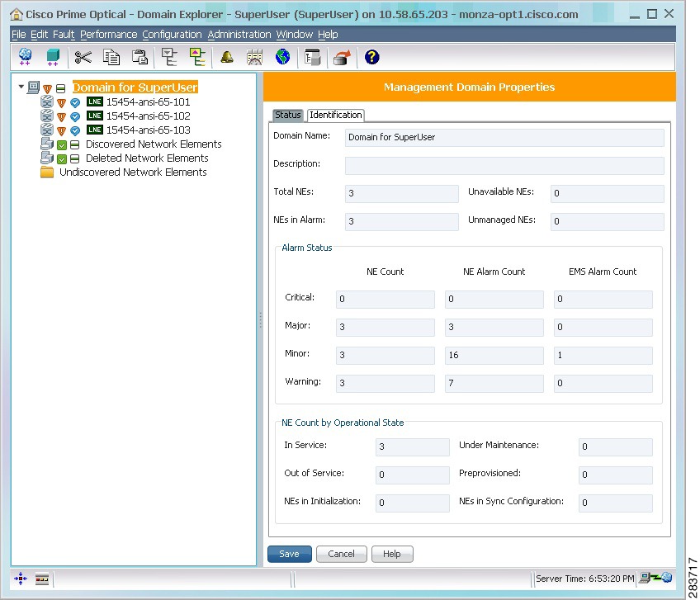Click the Cancel button
This screenshot has width=700, height=600.
click(342, 554)
